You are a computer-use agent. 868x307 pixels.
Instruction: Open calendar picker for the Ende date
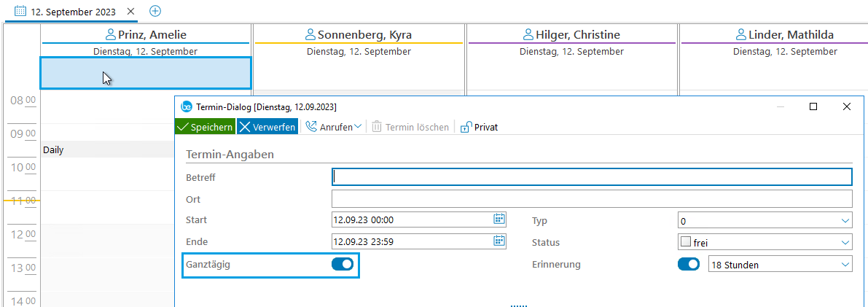499,241
